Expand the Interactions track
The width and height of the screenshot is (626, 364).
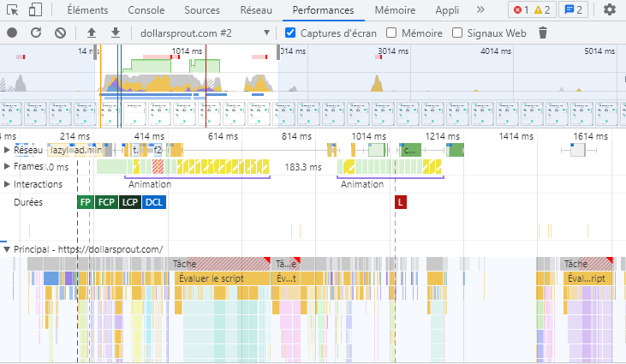click(x=8, y=184)
